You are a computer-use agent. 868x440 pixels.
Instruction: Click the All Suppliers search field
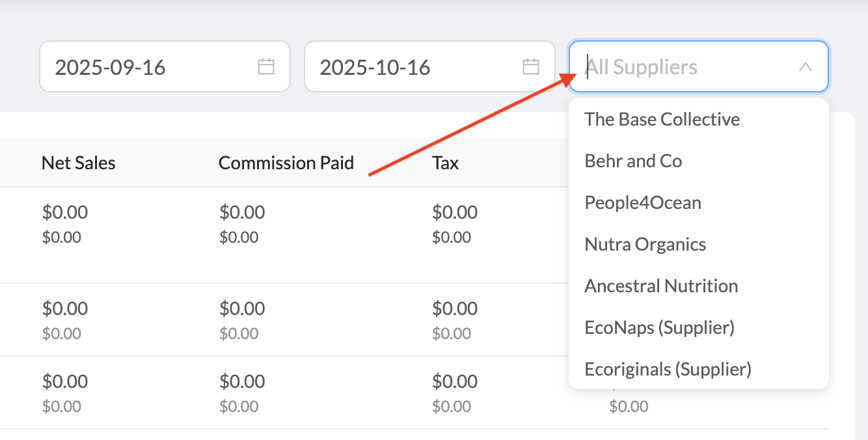(x=683, y=66)
